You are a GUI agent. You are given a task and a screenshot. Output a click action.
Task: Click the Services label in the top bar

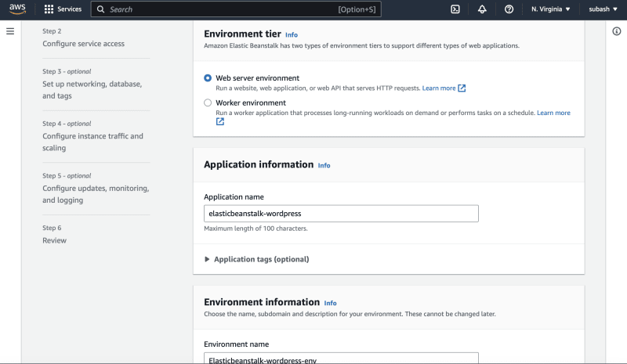(x=69, y=9)
